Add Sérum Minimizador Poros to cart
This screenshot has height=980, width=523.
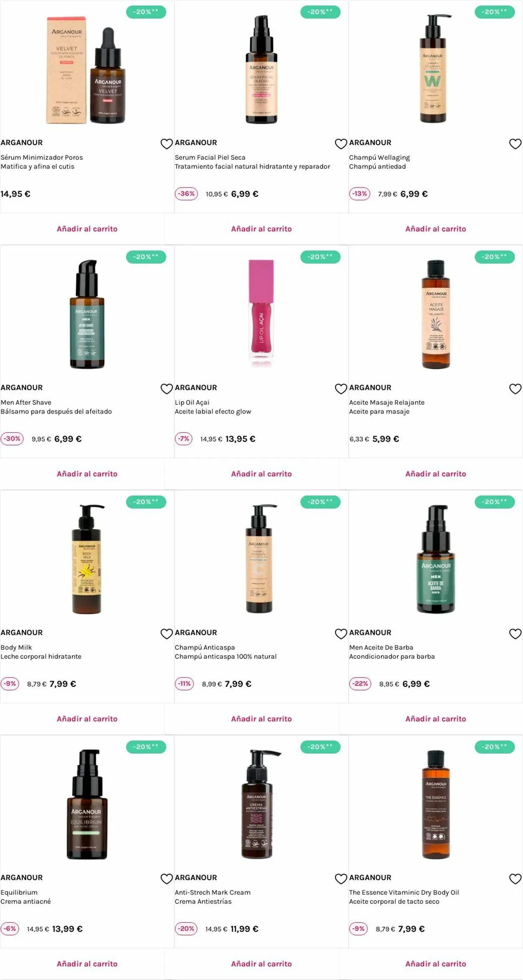(87, 229)
